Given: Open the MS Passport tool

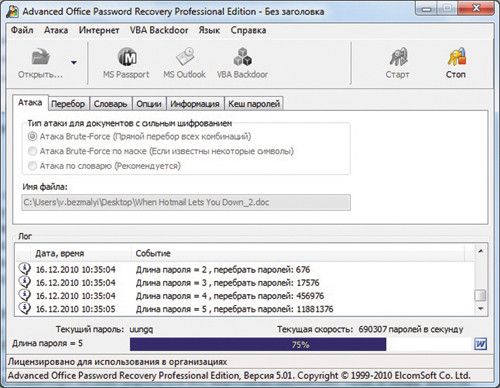Looking at the screenshot, I should (127, 56).
